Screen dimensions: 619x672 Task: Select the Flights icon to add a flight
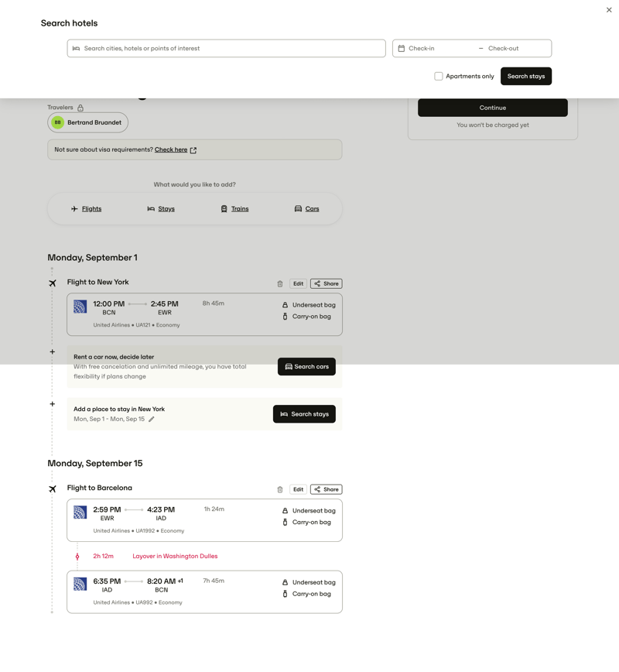click(x=75, y=208)
